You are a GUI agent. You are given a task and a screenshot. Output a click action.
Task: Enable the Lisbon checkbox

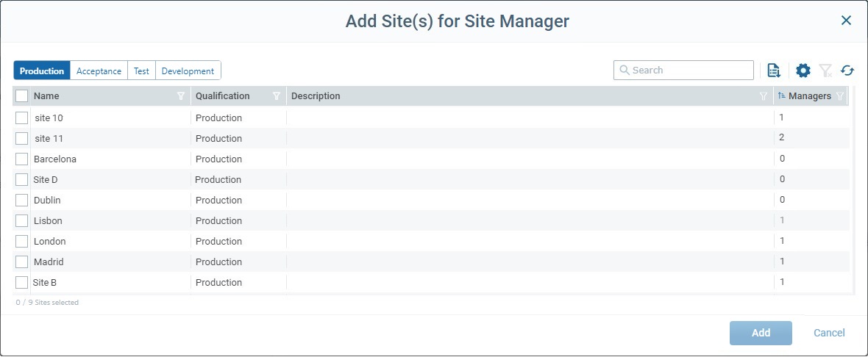(x=21, y=220)
